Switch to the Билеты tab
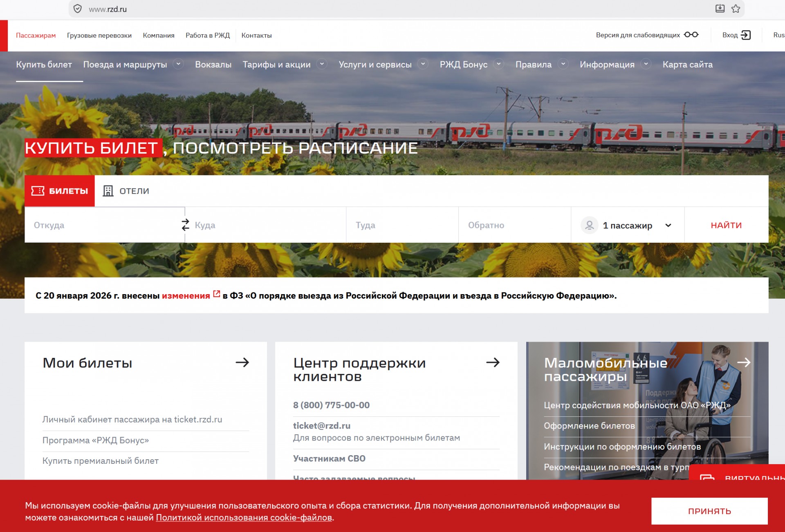The image size is (785, 532). (x=60, y=191)
